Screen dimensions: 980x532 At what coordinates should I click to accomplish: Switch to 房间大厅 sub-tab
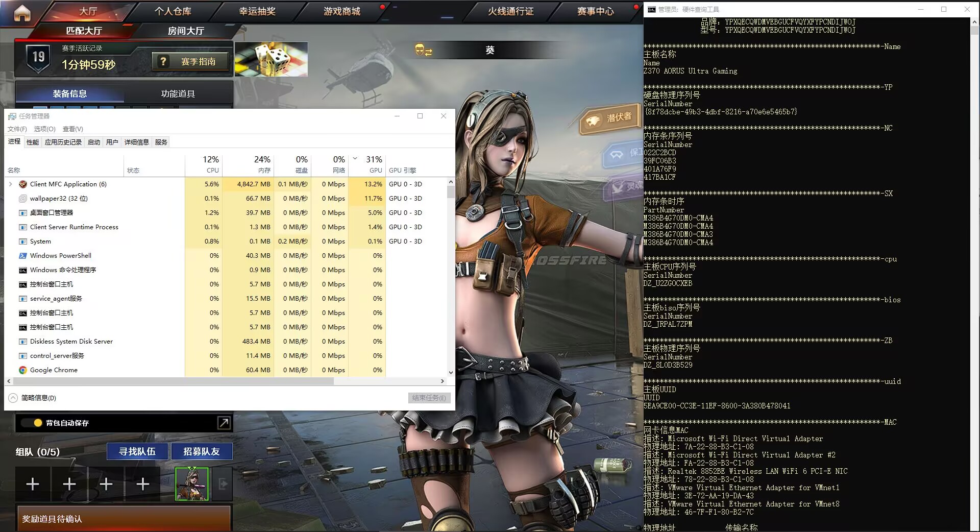(x=186, y=31)
